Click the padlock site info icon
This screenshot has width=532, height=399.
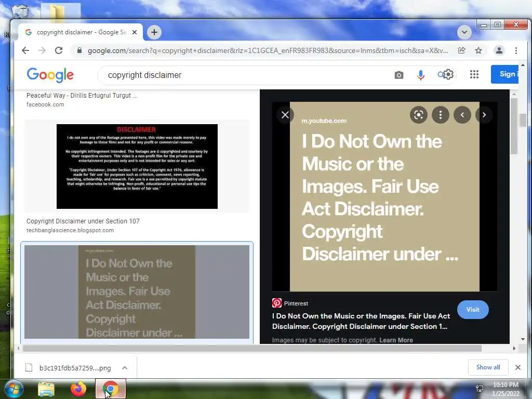[79, 50]
